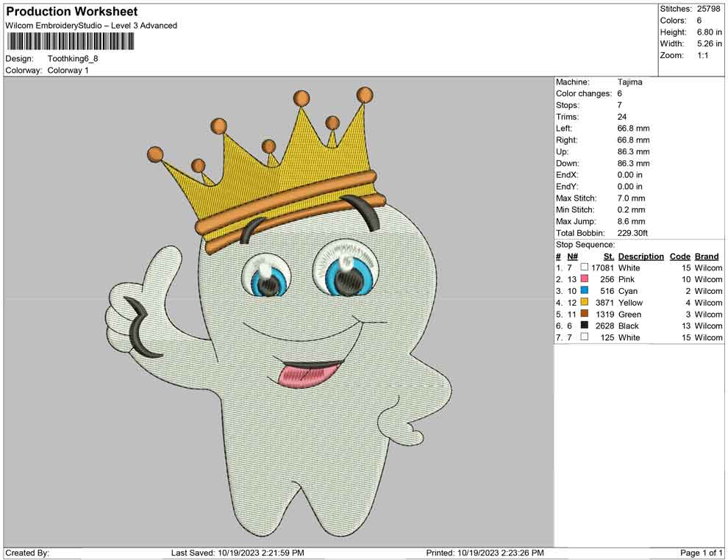Click the Zoom value 1:1
Screen dimensions: 728x560
coord(702,55)
